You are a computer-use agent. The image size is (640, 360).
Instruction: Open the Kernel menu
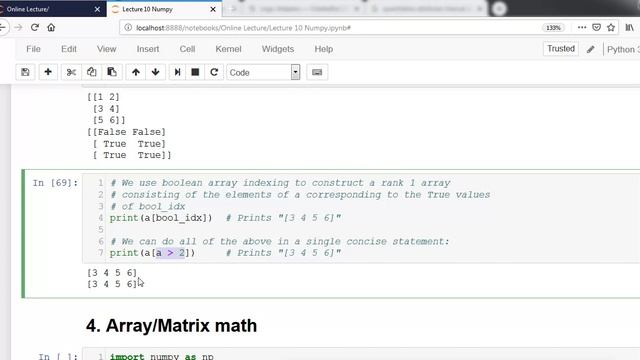coord(228,49)
